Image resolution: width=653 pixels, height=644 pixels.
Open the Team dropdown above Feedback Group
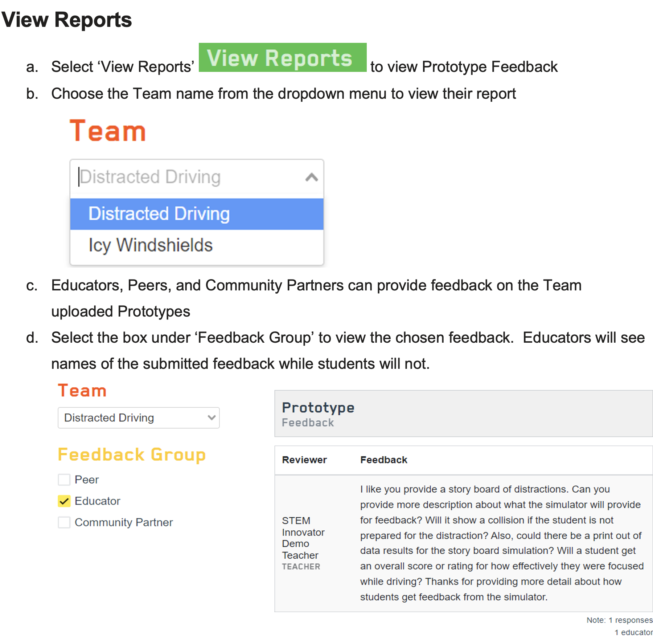tap(134, 418)
